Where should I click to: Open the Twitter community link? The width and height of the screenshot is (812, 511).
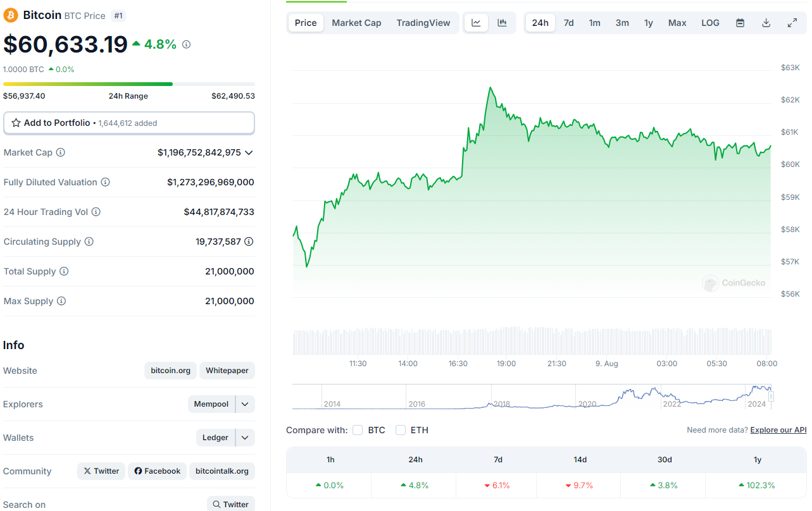101,471
